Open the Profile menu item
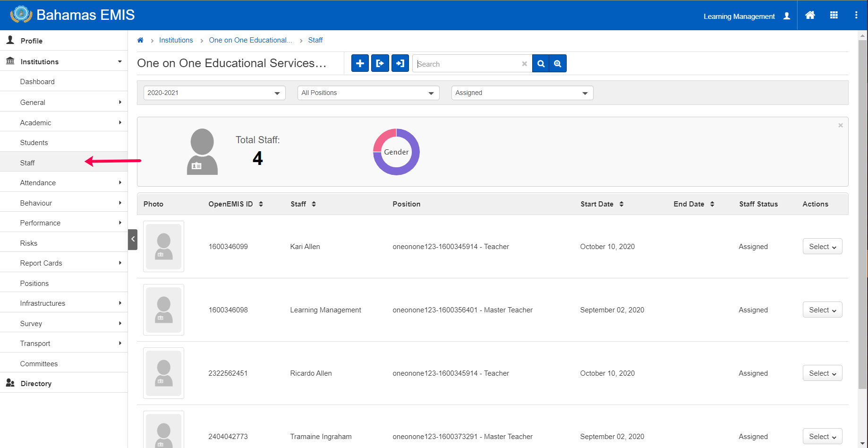 pyautogui.click(x=64, y=41)
